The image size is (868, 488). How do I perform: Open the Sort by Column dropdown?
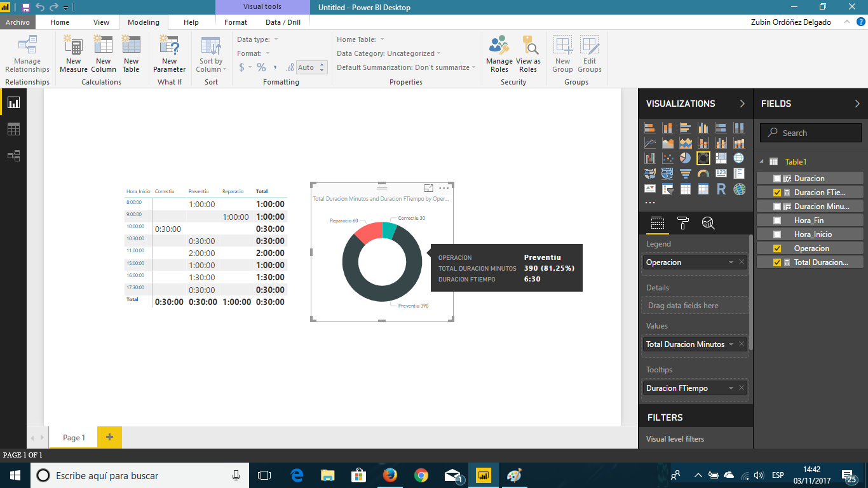click(211, 55)
